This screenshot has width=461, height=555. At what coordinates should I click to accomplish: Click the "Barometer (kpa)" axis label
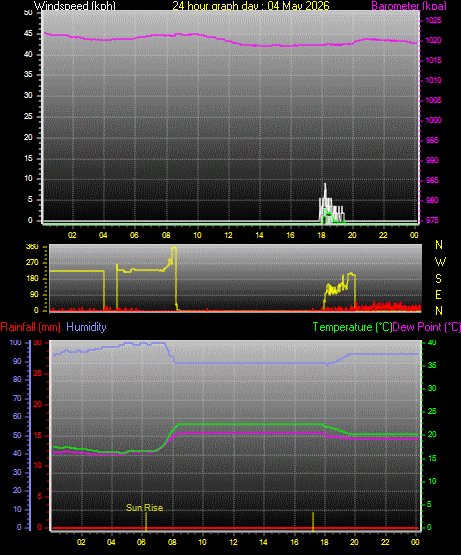[x=409, y=6]
